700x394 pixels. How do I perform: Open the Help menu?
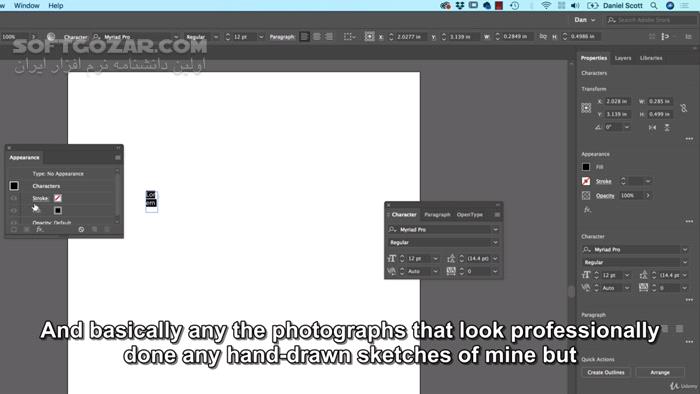[x=56, y=6]
